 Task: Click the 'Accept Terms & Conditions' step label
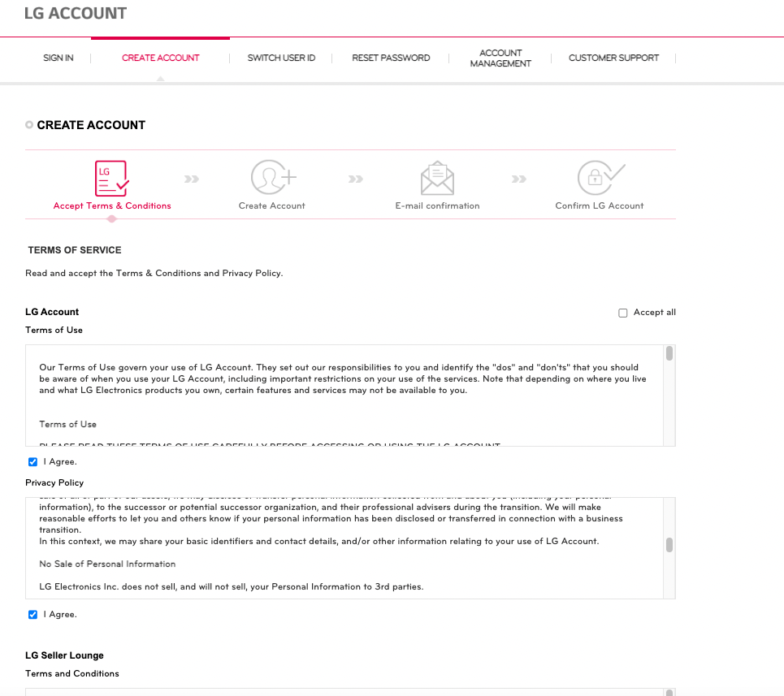(112, 205)
